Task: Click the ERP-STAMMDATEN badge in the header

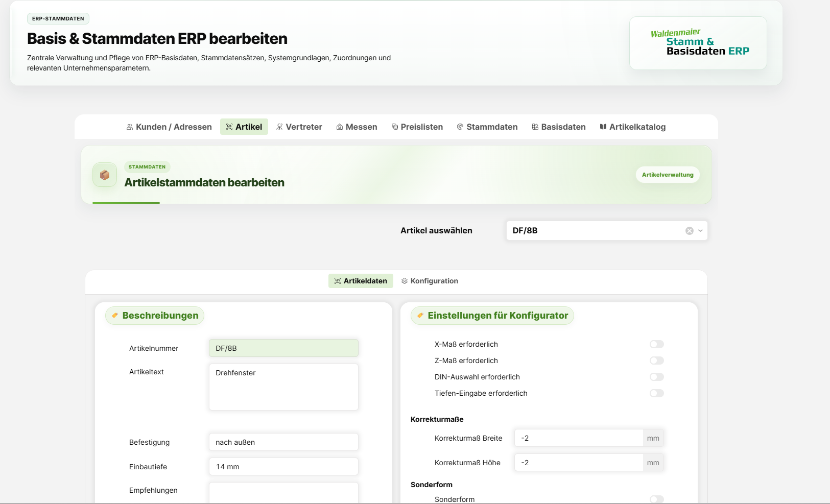Action: pos(58,19)
